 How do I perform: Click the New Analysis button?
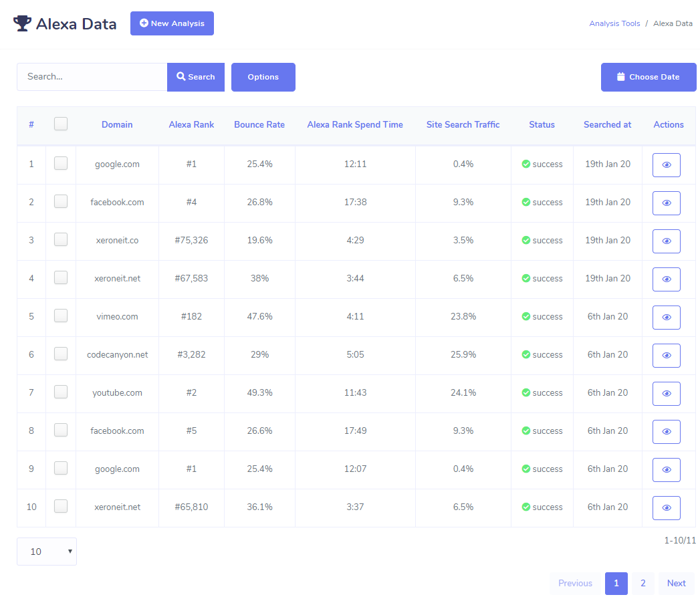(172, 23)
